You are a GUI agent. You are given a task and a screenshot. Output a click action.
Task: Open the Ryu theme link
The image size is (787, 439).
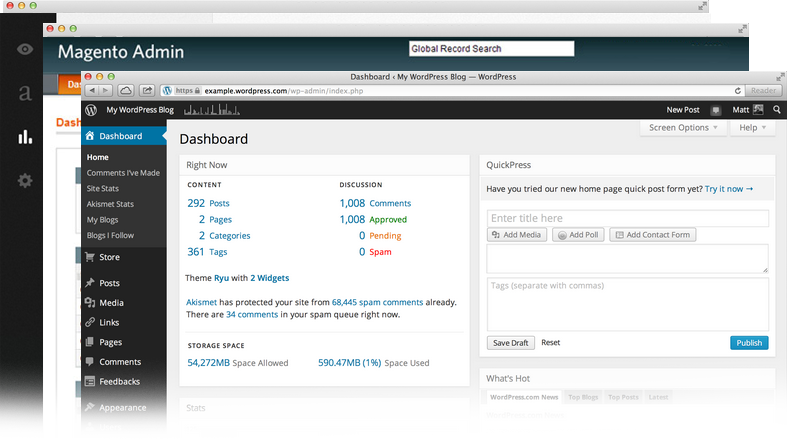tap(221, 277)
